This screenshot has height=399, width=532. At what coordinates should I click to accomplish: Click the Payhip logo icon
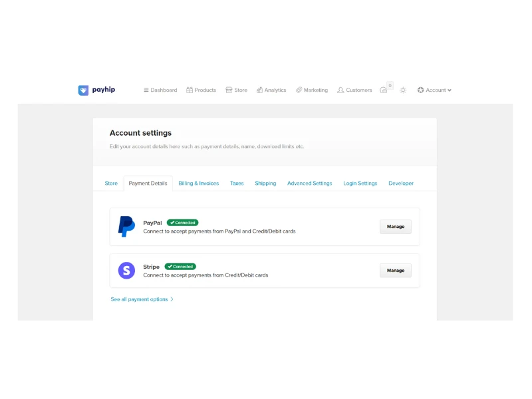click(x=83, y=90)
